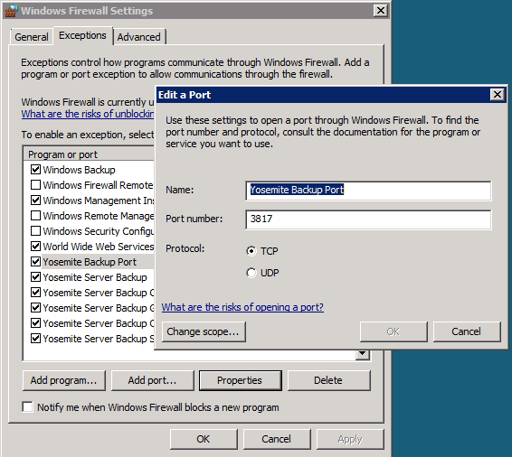Click the Add program button

(64, 380)
